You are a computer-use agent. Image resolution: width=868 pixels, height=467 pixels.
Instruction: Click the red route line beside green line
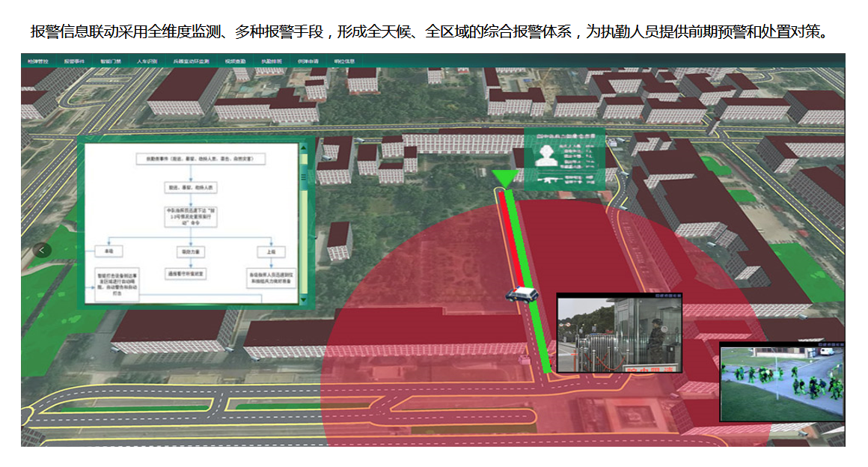pos(511,238)
